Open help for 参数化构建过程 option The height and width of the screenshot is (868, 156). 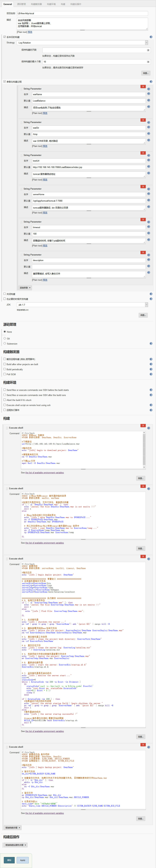click(151, 82)
